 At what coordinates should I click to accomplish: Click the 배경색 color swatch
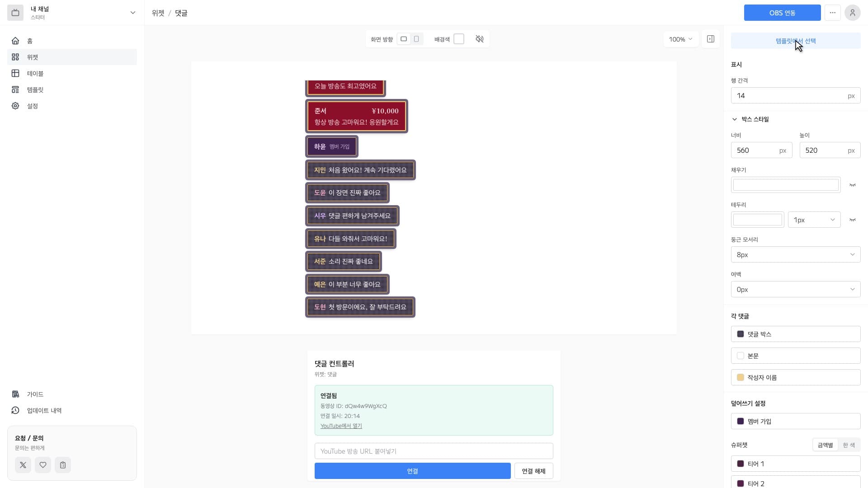click(x=458, y=39)
